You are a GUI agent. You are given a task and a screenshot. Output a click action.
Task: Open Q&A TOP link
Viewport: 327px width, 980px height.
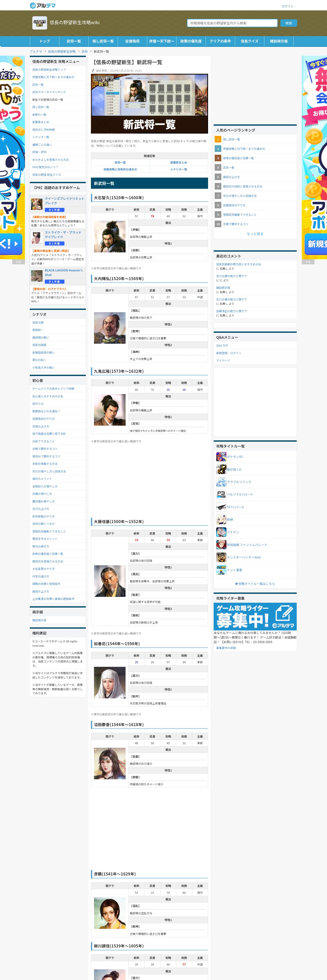222,345
